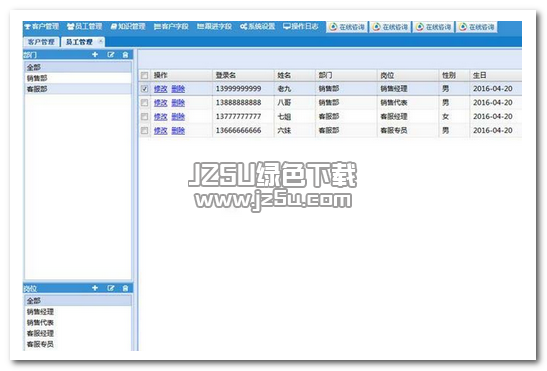
Task: Click 删除 for employee 13777777777
Action: [x=178, y=117]
